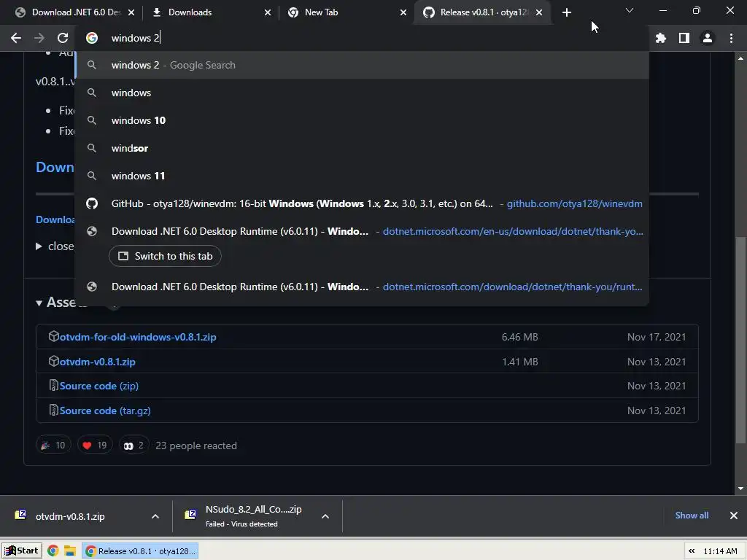The width and height of the screenshot is (747, 560).
Task: Click the GitHub octocat icon in suggestions
Action: click(92, 204)
